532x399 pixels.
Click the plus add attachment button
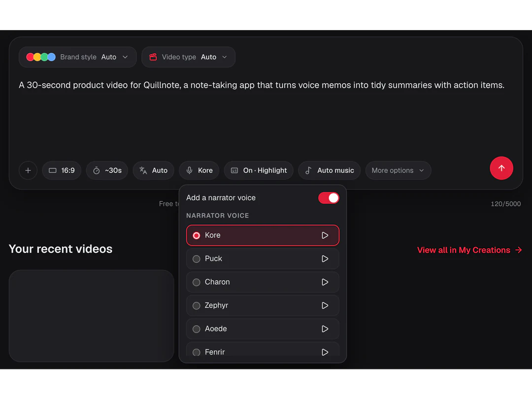[28, 170]
